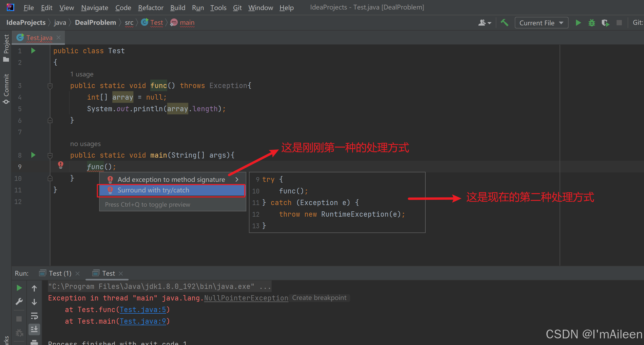The width and height of the screenshot is (644, 345).
Task: Open the wrench settings in the Run panel
Action: pos(19,302)
